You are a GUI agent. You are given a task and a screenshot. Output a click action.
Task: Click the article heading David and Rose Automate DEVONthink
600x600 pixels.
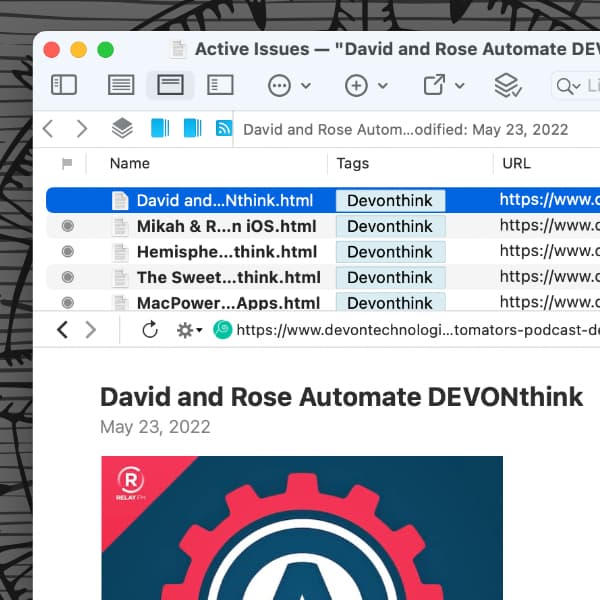pyautogui.click(x=341, y=396)
